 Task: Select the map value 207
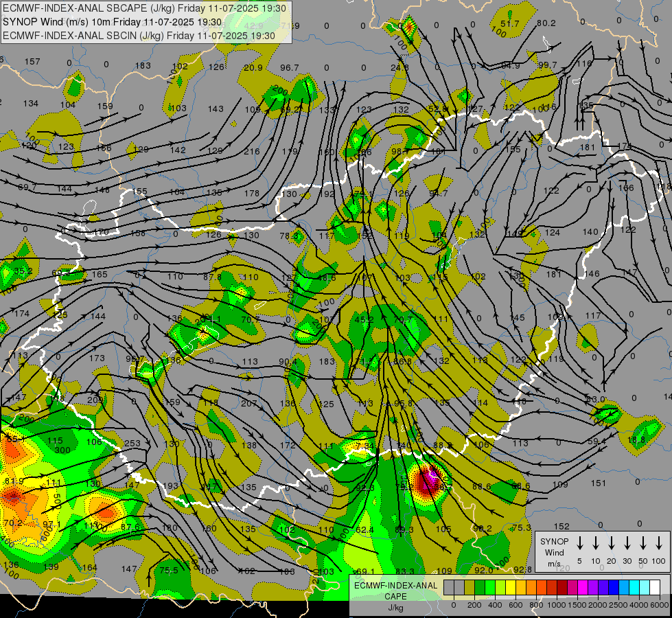point(248,403)
